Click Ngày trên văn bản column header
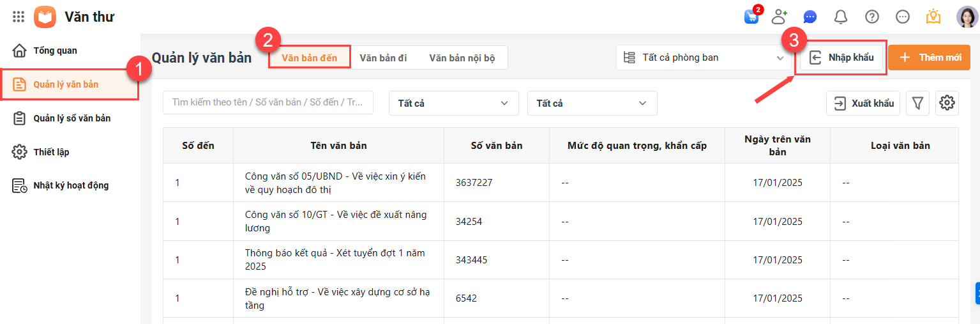Image resolution: width=980 pixels, height=324 pixels. click(778, 146)
